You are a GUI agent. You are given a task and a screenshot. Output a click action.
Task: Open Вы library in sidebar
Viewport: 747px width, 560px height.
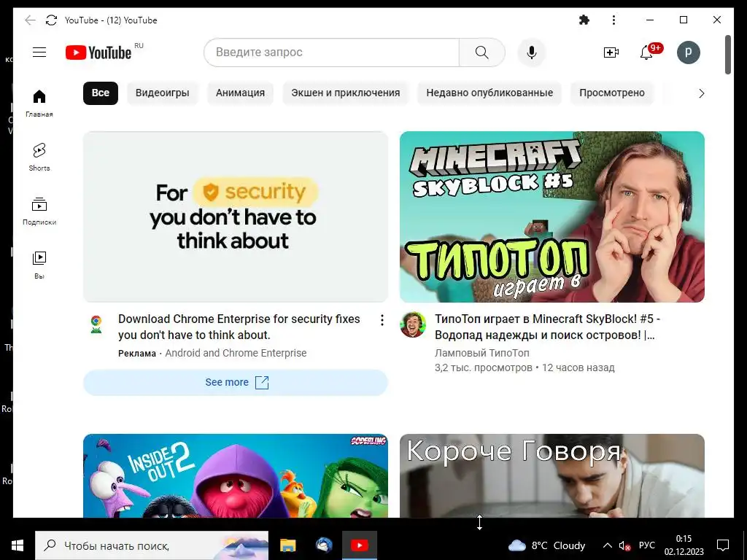(x=39, y=265)
